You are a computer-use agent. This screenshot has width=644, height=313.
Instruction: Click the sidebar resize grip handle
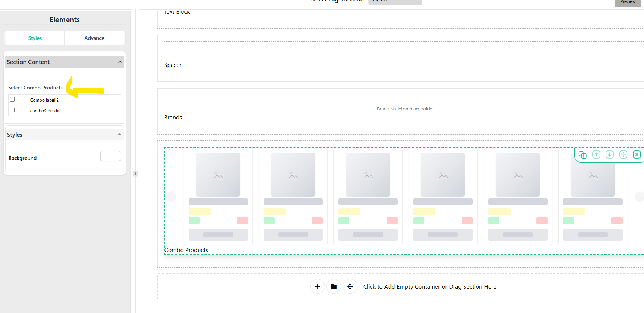(135, 174)
